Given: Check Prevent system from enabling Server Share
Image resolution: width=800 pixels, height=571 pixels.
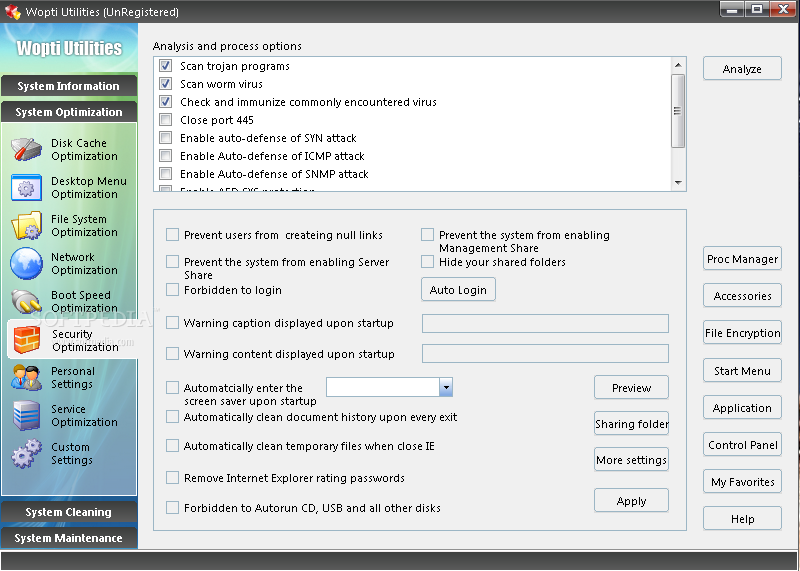Looking at the screenshot, I should [172, 262].
